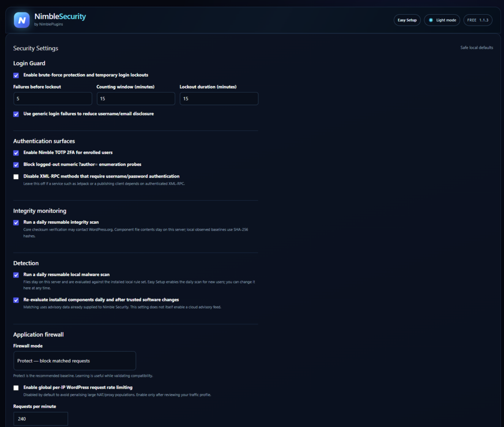
Task: Toggle brute-force protection checkbox
Action: 16,75
